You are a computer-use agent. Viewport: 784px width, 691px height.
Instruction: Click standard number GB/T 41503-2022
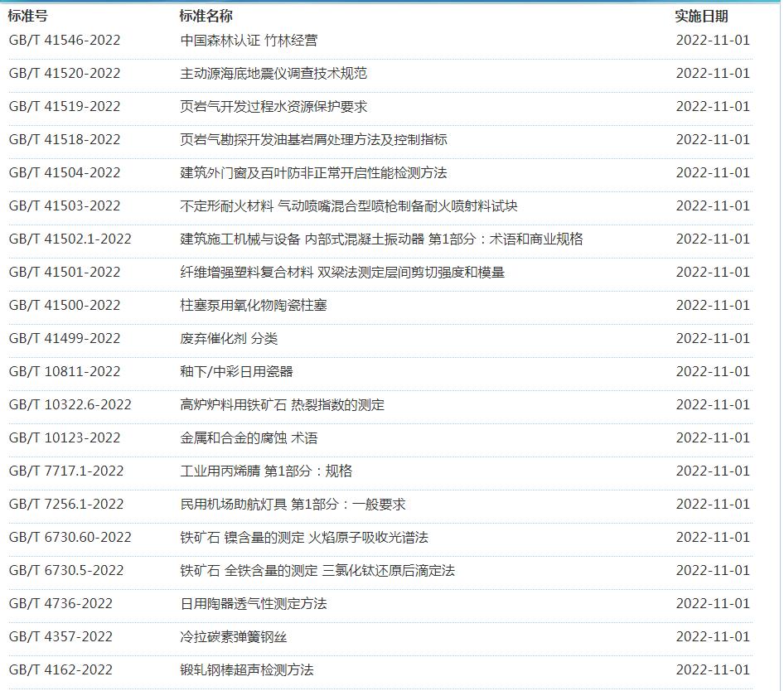click(64, 205)
